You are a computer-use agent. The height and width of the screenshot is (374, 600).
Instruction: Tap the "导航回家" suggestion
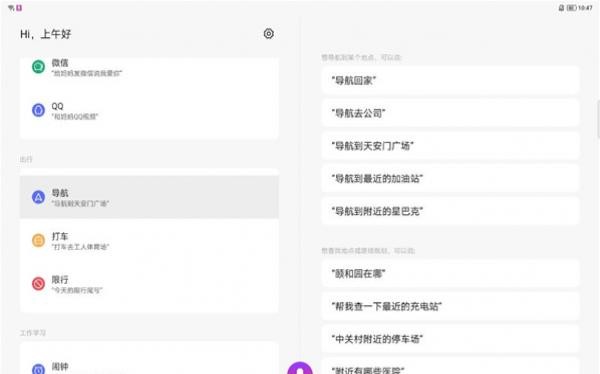pos(450,80)
